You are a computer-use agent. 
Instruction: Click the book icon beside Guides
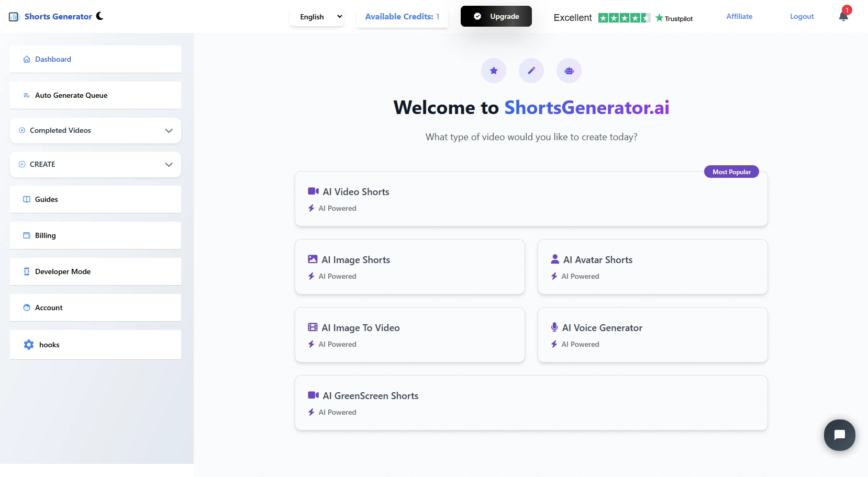tap(27, 199)
